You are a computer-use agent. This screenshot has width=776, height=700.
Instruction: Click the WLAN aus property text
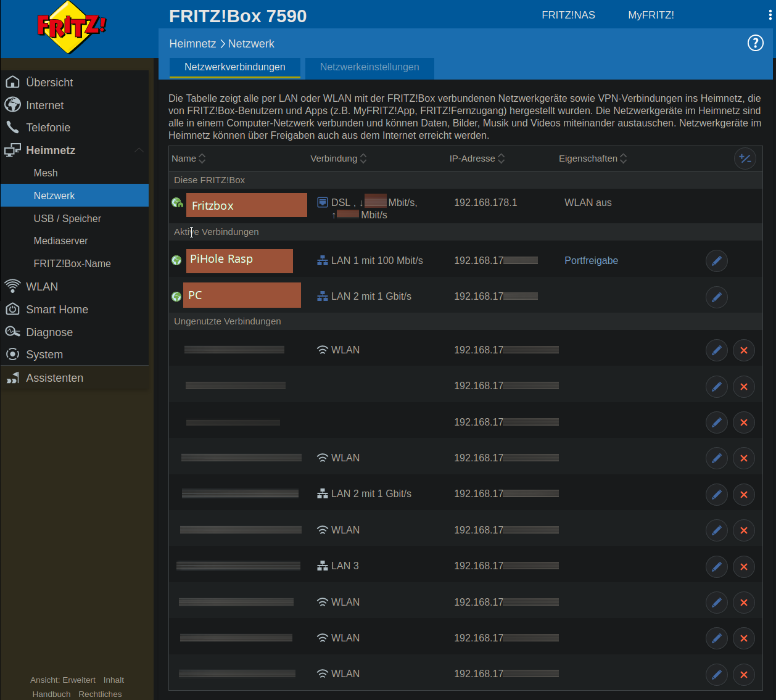[588, 202]
